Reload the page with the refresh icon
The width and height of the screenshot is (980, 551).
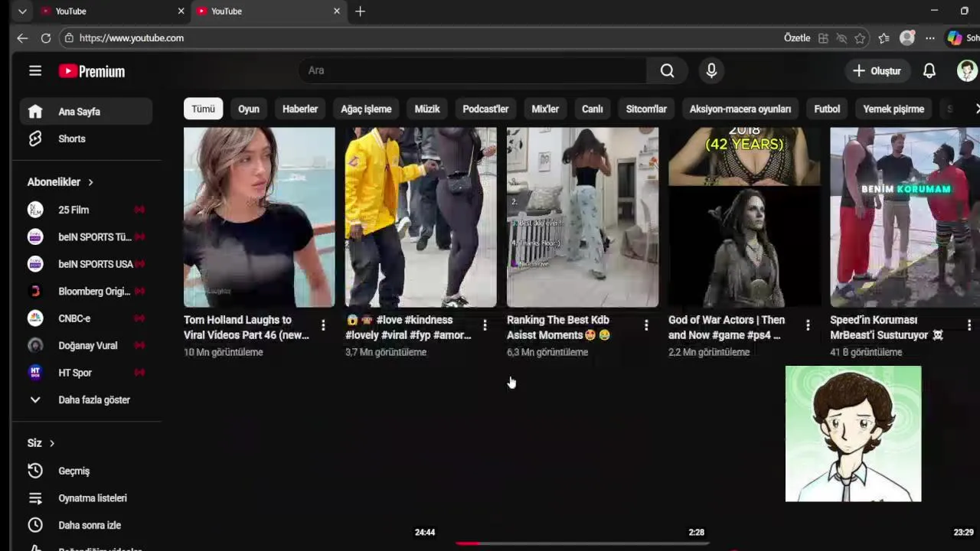46,38
